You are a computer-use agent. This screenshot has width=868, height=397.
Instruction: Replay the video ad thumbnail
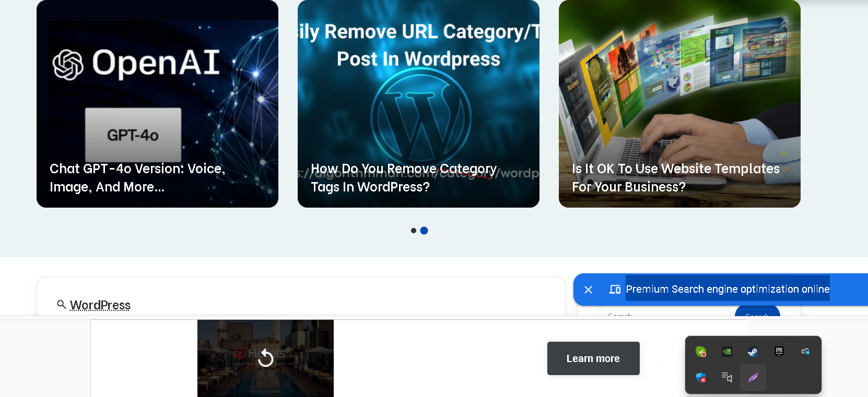(265, 358)
